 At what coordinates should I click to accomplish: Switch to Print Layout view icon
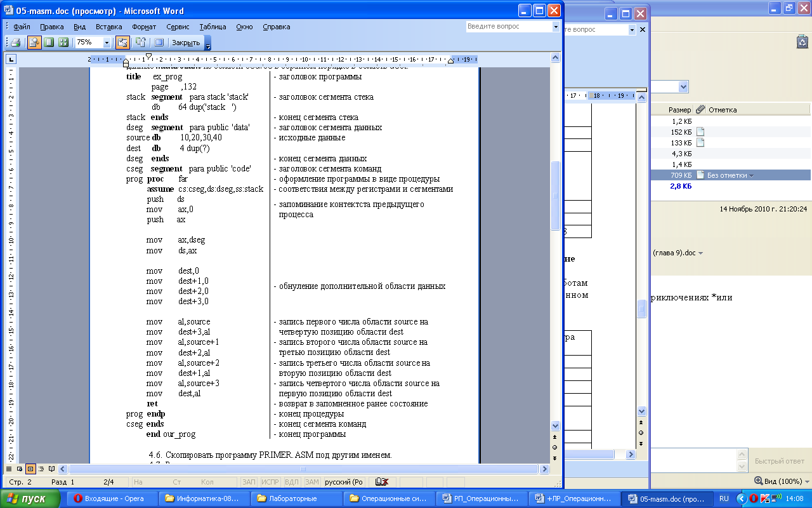30,469
